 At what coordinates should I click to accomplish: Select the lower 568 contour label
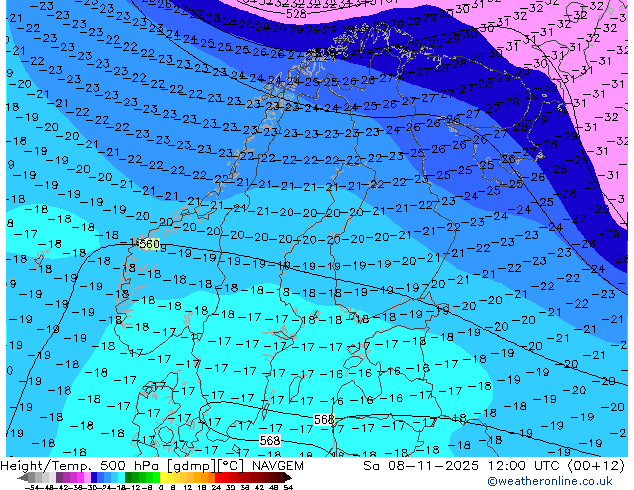270,440
